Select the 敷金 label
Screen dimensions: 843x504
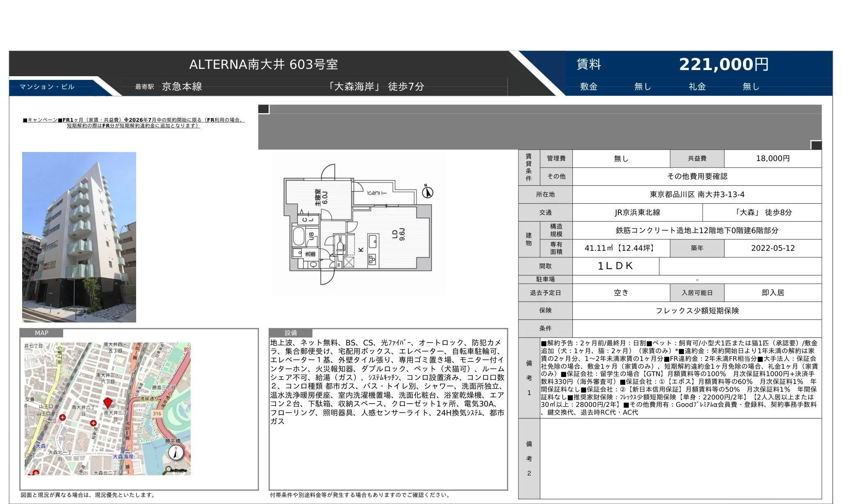click(x=589, y=86)
